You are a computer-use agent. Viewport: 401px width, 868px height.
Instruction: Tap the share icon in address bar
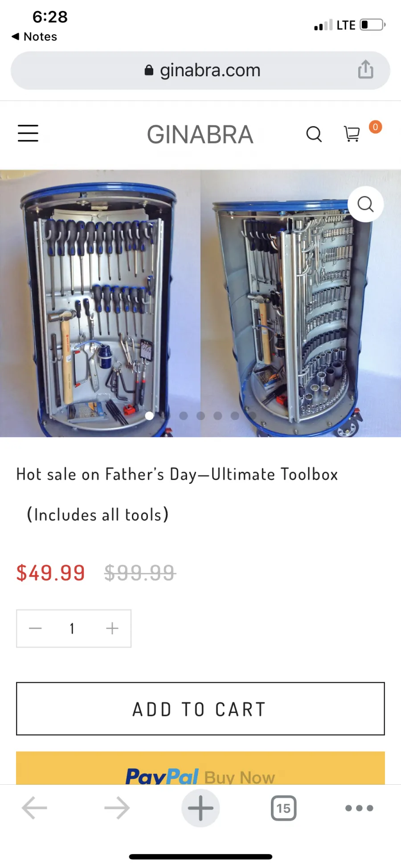tap(365, 70)
